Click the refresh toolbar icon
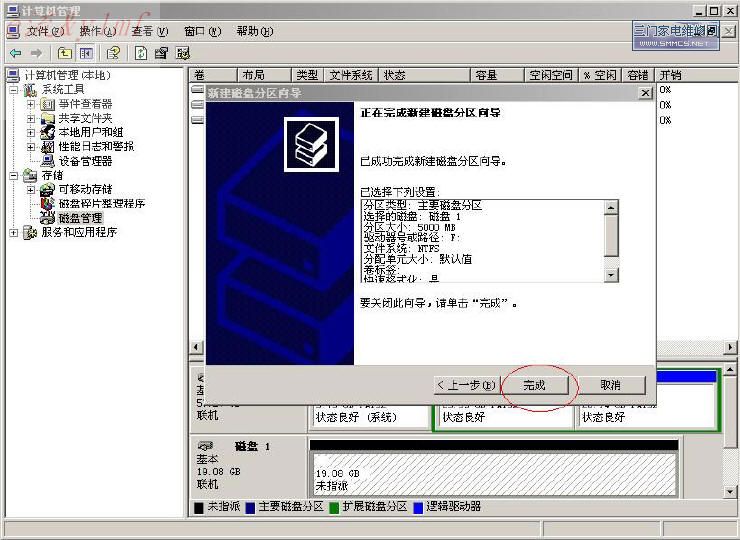 140,53
